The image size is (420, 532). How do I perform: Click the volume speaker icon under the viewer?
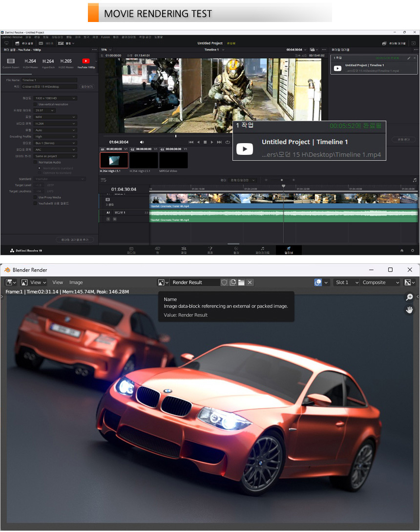[x=142, y=142]
